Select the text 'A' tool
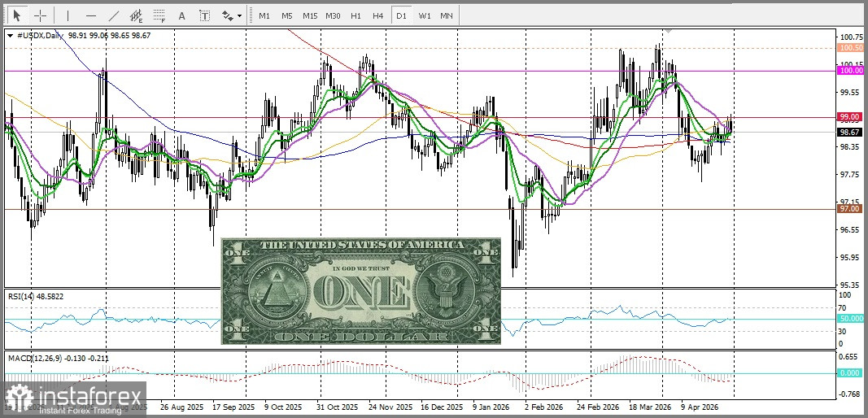868x418 pixels. 181,15
